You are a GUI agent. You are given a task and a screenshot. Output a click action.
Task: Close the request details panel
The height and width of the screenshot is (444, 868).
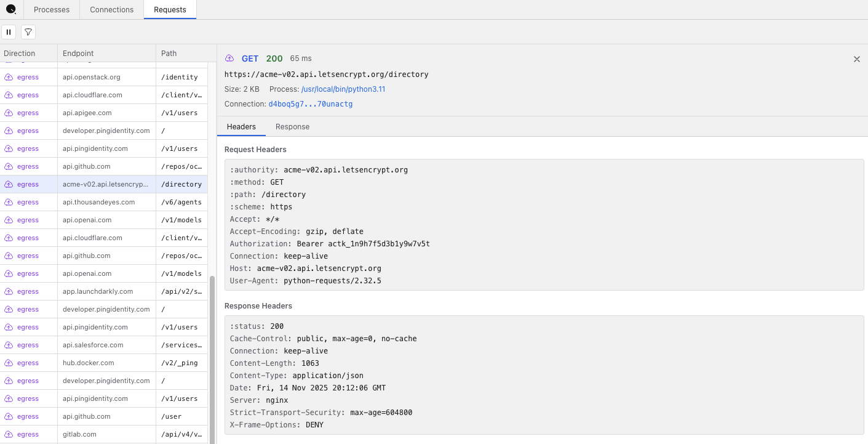tap(856, 59)
